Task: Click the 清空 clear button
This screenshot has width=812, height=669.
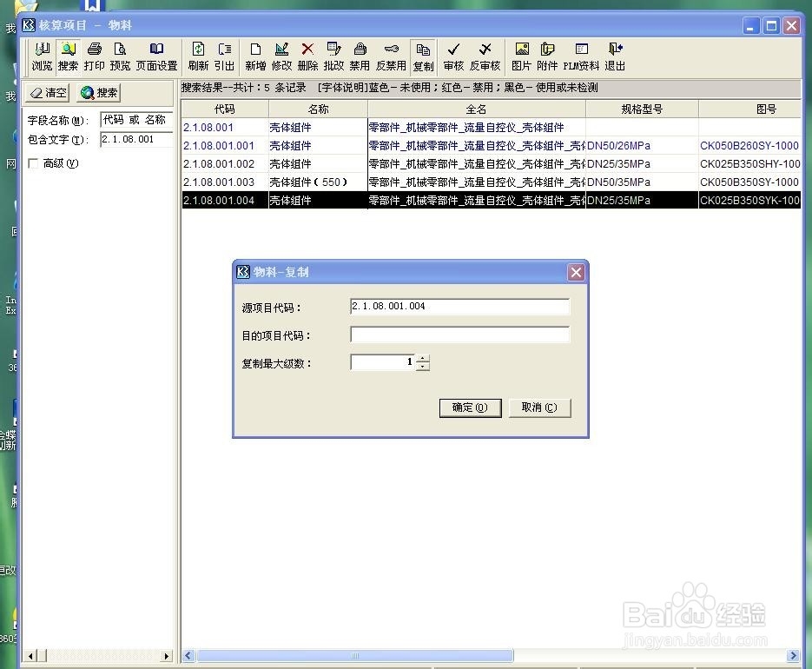Action: click(48, 93)
